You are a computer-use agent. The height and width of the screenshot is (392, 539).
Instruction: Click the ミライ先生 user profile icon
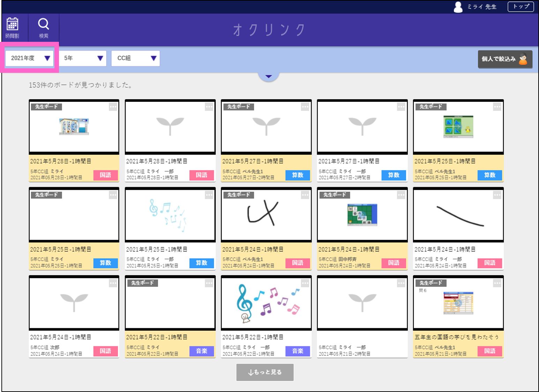[458, 7]
